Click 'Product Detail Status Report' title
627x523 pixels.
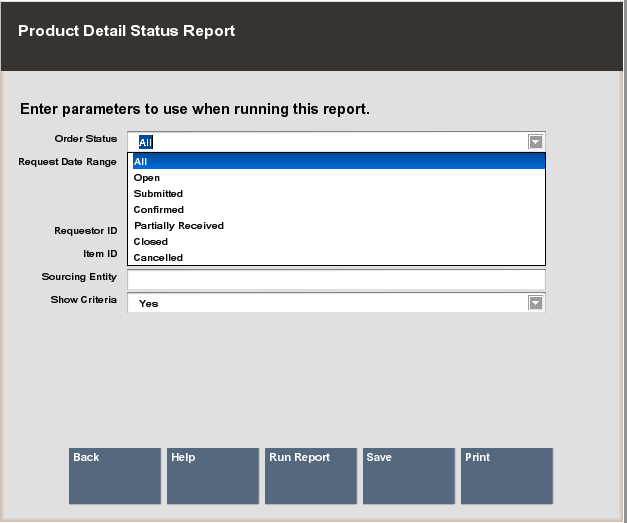126,31
